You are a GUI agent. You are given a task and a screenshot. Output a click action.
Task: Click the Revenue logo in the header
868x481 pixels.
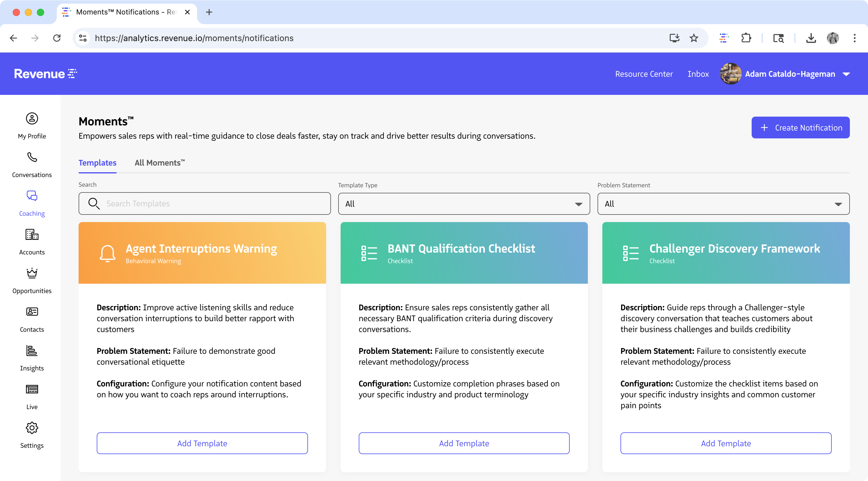click(46, 73)
